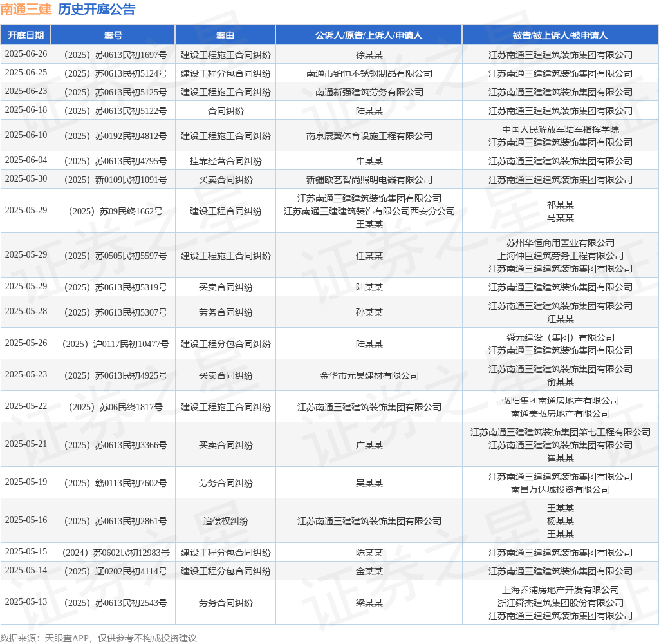The width and height of the screenshot is (659, 644).
Task: Click defendant 南昌万达城投资有限公司
Action: point(561,489)
